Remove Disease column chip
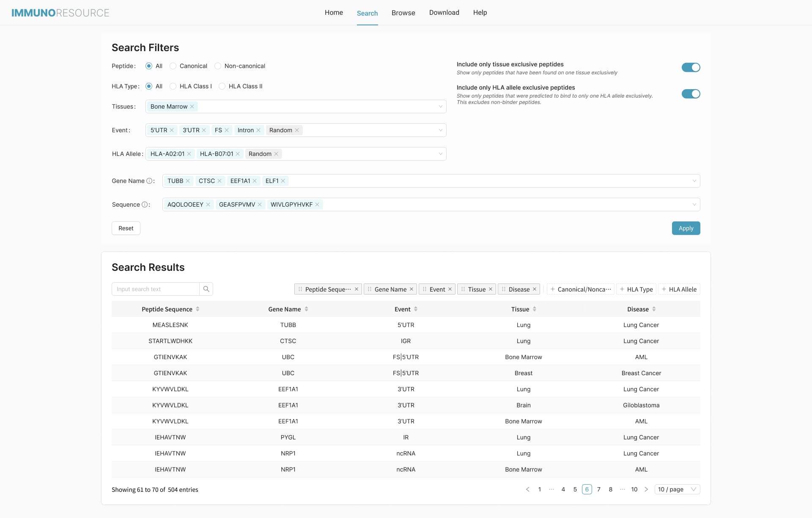The height and width of the screenshot is (518, 812). coord(535,289)
